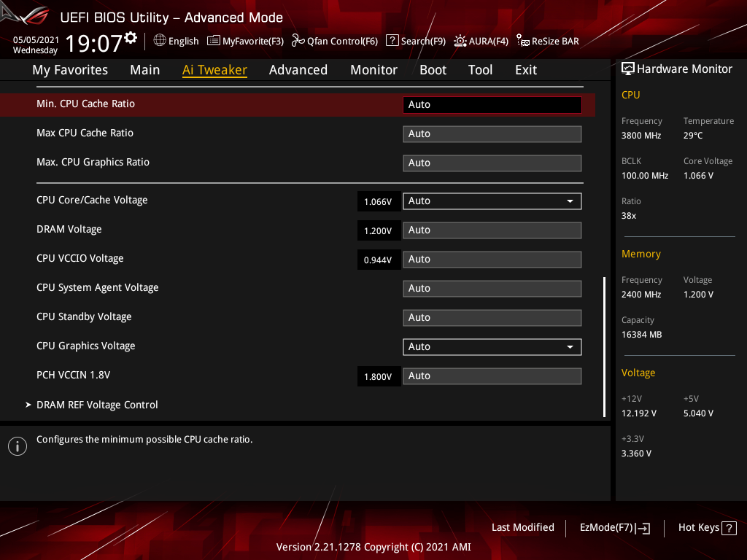The height and width of the screenshot is (560, 747).
Task: Open the CPU Core/Cache Voltage dropdown
Action: (x=492, y=201)
